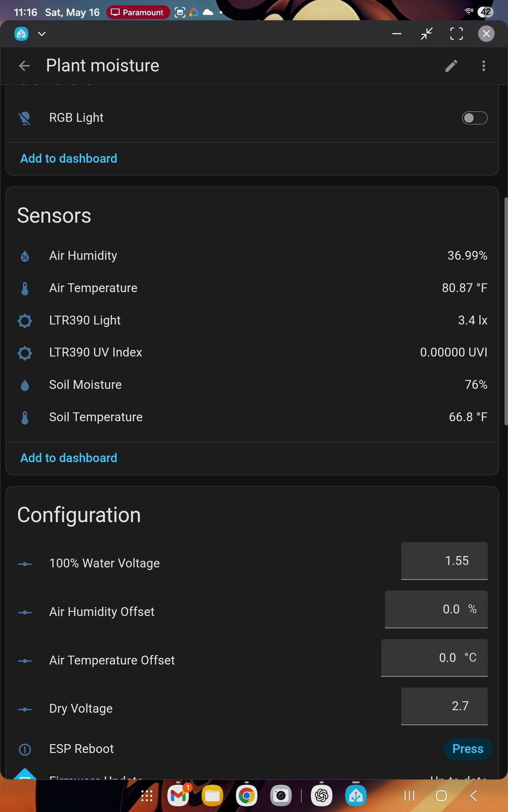Screen dimensions: 508x812
Task: Select the Dry Voltage input box
Action: tap(444, 706)
